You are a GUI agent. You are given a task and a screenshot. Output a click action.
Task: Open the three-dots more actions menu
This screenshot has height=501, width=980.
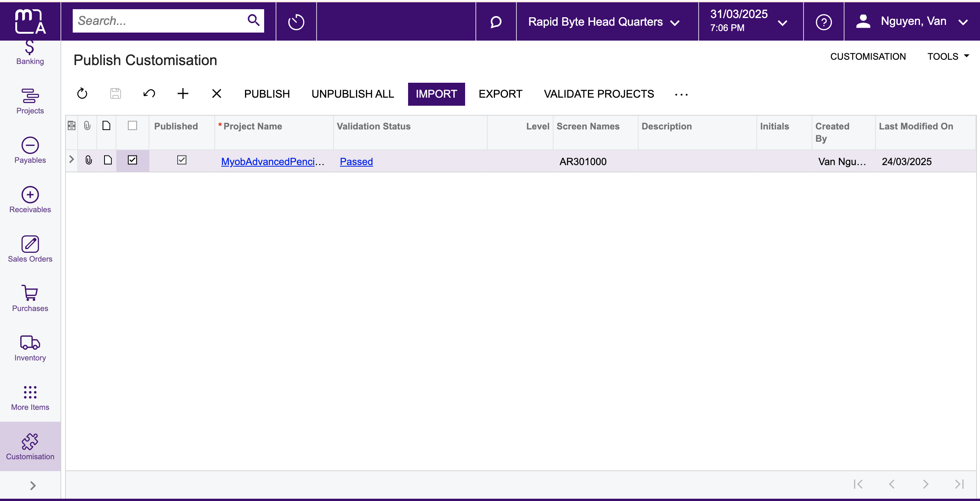[x=681, y=94]
